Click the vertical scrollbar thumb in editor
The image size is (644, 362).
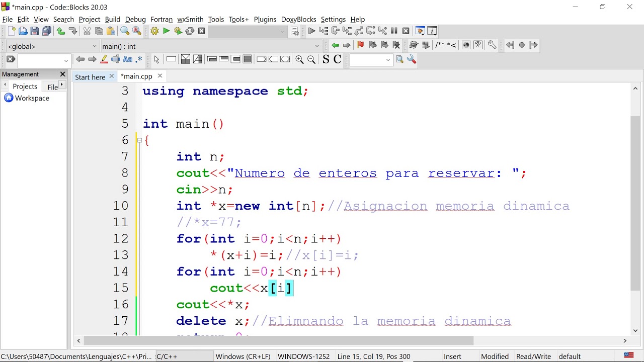[x=635, y=203]
